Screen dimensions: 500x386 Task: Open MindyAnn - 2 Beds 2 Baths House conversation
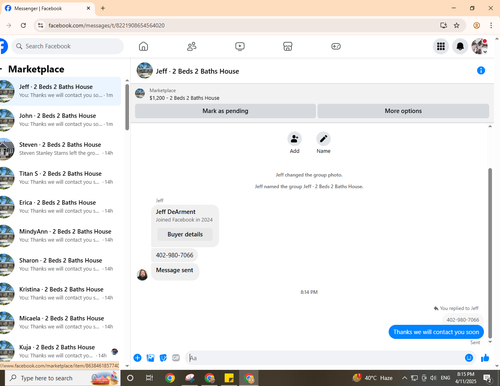pyautogui.click(x=60, y=236)
